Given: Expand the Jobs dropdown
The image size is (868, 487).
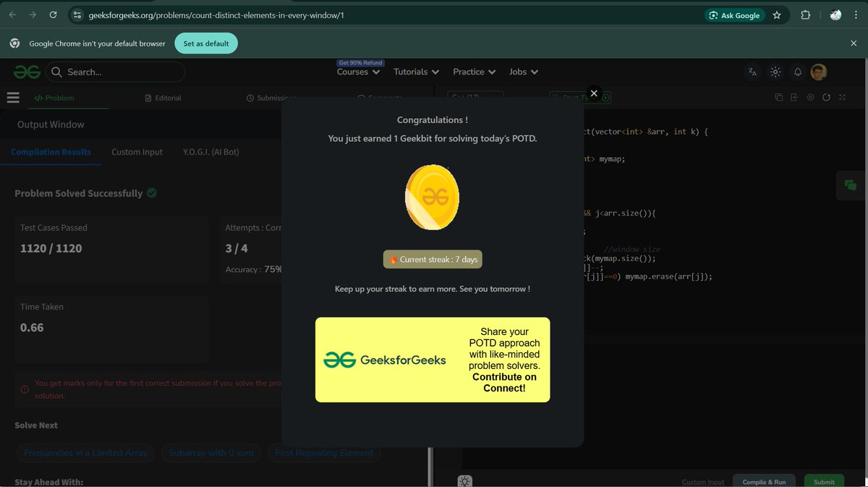Looking at the screenshot, I should pyautogui.click(x=523, y=72).
